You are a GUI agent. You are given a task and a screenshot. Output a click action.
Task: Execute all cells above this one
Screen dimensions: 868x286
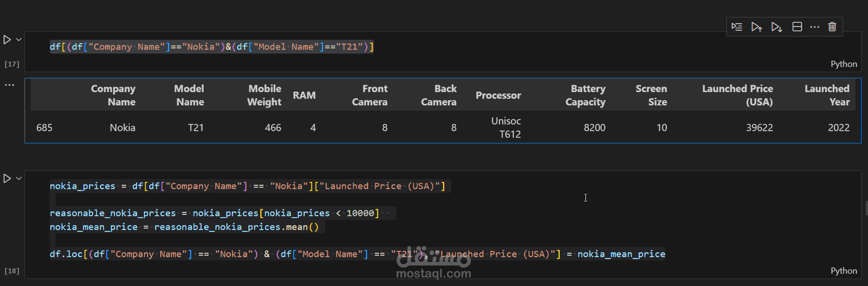click(x=757, y=27)
